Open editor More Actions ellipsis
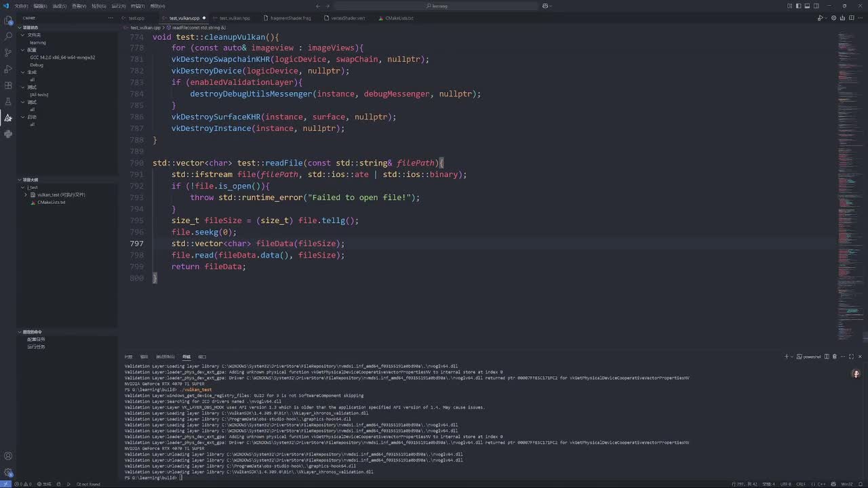Viewport: 868px width, 488px height. (860, 18)
